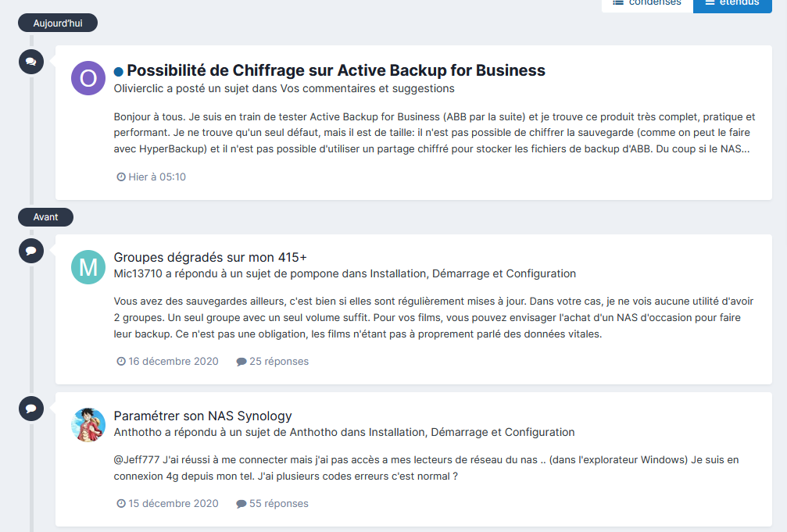
Task: Switch to condensed list view
Action: click(647, 3)
